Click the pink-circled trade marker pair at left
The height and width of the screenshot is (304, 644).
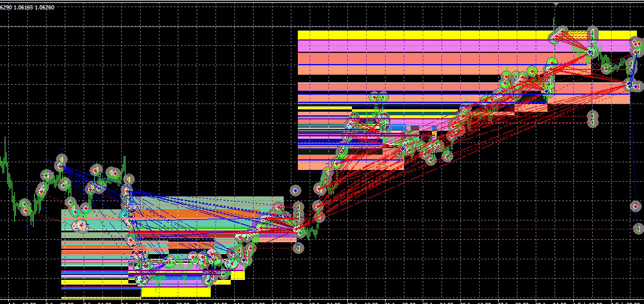[79, 226]
